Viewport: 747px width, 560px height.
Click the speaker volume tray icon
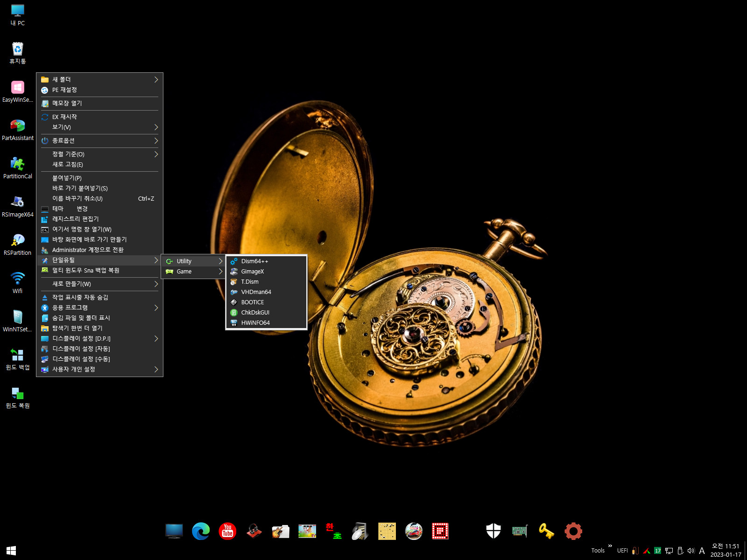click(691, 551)
